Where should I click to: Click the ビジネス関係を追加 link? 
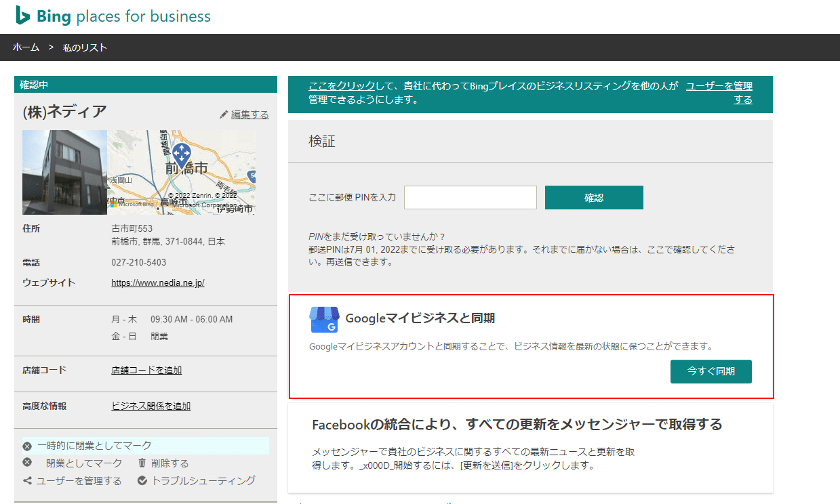[x=151, y=406]
